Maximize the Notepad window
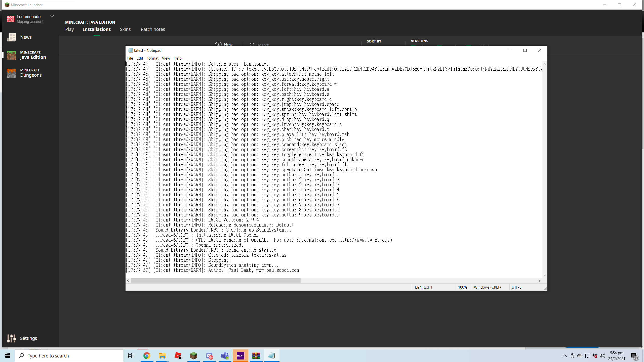 (525, 50)
